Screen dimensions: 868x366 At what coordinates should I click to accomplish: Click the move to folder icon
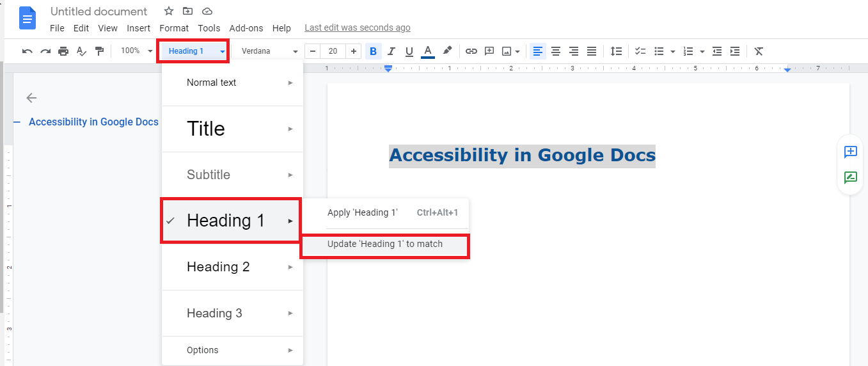pos(187,12)
